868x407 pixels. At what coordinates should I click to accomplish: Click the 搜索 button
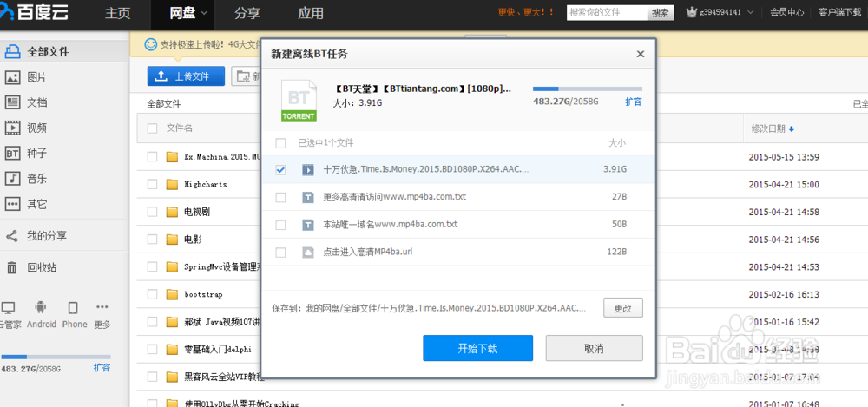[x=661, y=13]
